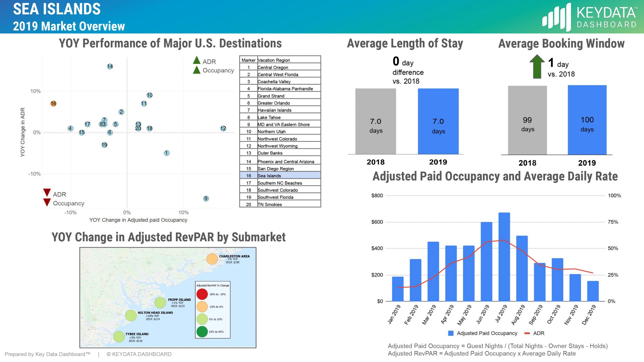This screenshot has width=644, height=362.
Task: Click the red ADR down-arrow legend icon
Action: click(47, 192)
